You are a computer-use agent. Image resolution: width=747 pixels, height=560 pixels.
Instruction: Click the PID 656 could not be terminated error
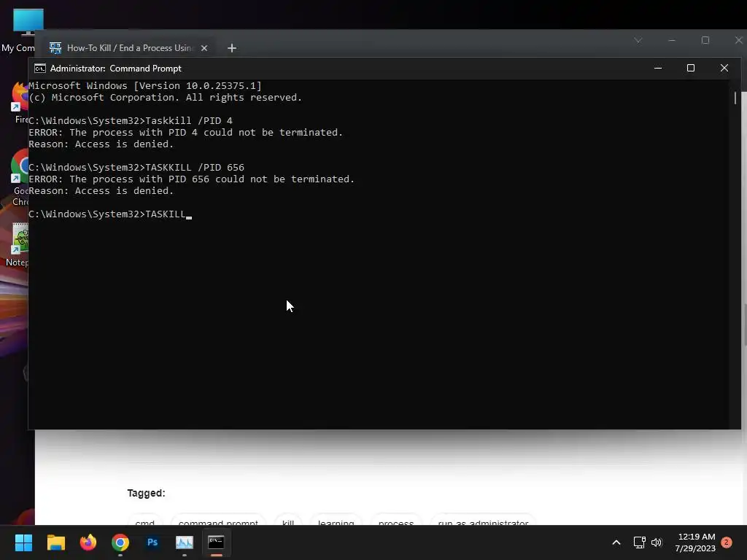click(x=192, y=179)
